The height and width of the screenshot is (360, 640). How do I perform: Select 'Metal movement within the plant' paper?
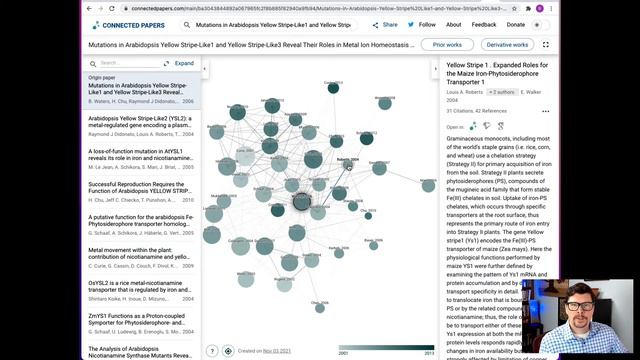pos(141,257)
